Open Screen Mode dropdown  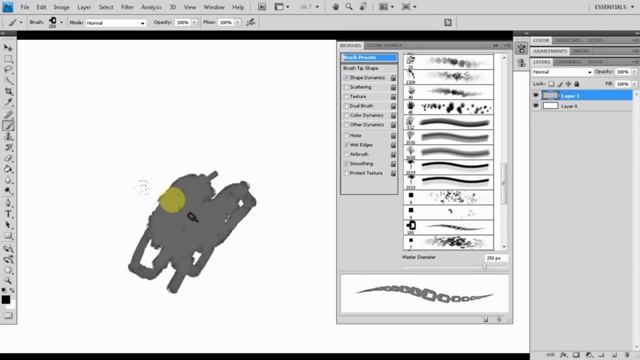click(408, 7)
